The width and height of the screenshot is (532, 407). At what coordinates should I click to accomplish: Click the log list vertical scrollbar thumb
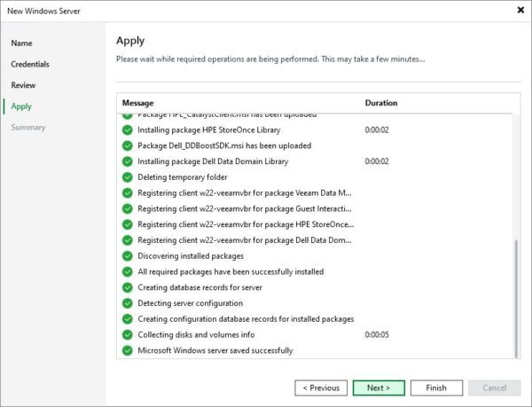coord(516,299)
